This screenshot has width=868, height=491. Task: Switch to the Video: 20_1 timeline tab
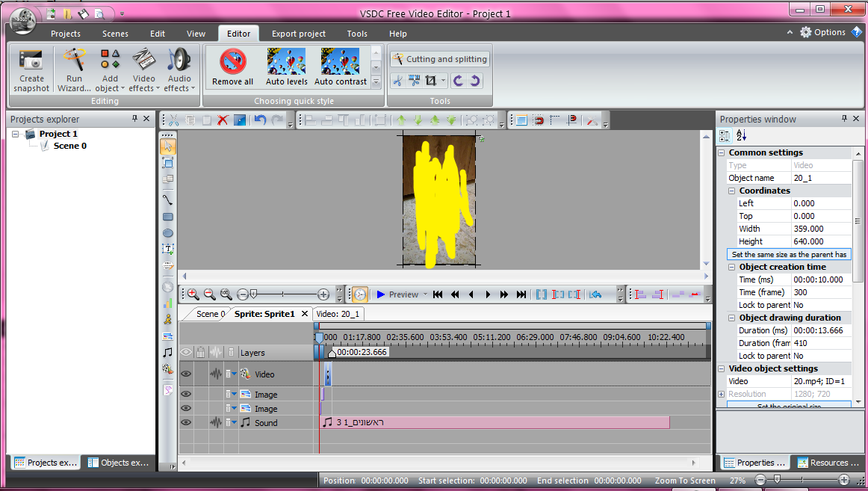pyautogui.click(x=338, y=314)
